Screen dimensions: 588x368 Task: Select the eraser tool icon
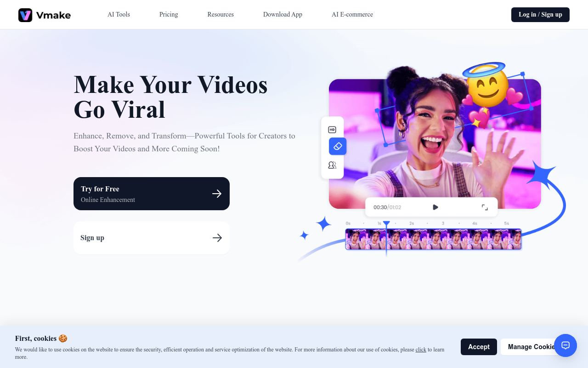(338, 146)
